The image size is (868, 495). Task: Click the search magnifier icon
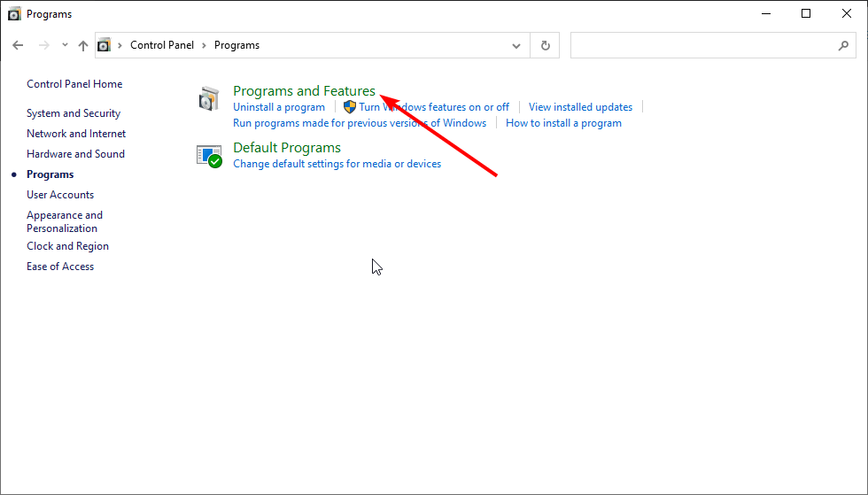tap(843, 45)
